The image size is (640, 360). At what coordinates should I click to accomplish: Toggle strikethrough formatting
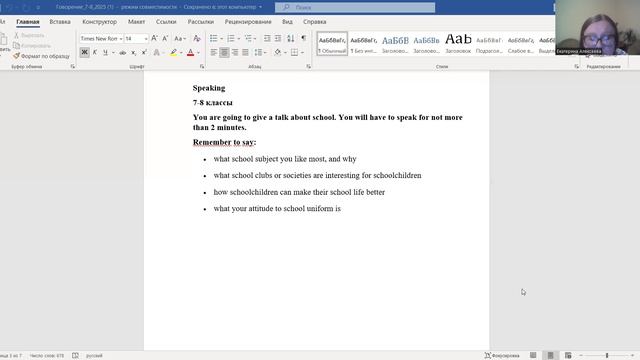click(x=122, y=52)
